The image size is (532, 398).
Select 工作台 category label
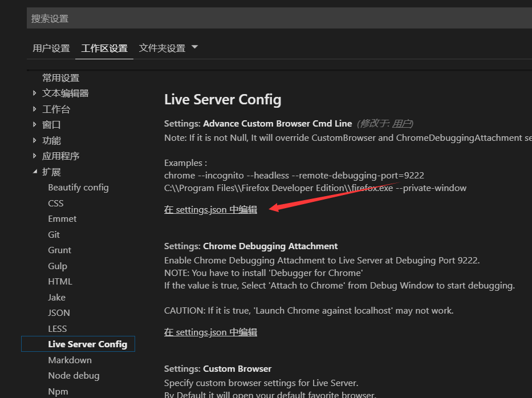click(x=56, y=109)
